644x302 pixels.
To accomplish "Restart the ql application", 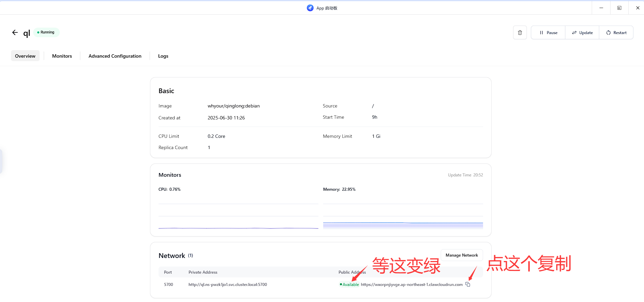I will tap(616, 33).
